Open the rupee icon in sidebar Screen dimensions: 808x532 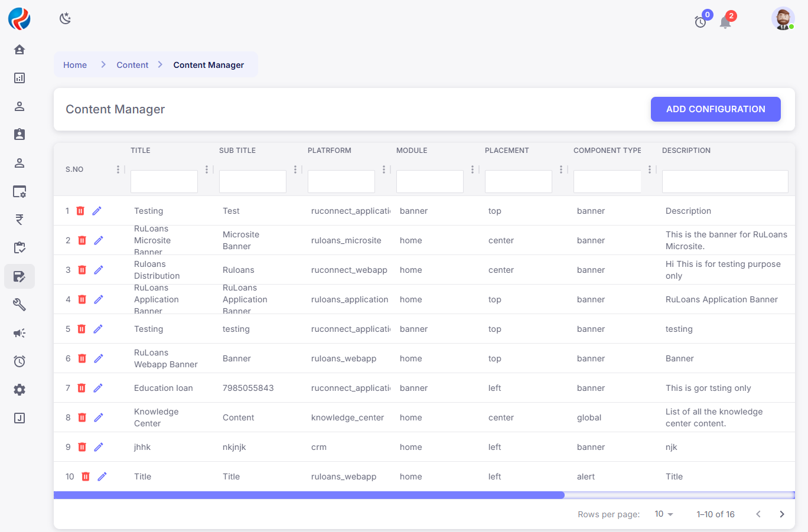click(19, 220)
